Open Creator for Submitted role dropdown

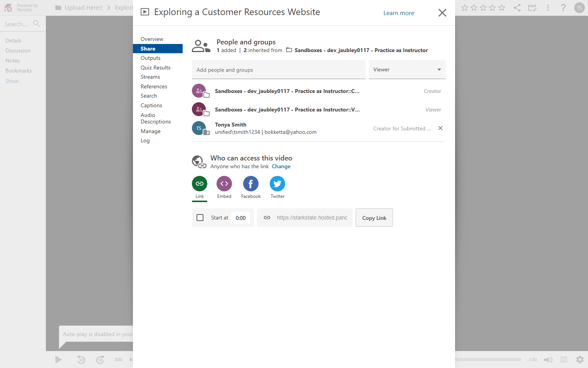402,128
